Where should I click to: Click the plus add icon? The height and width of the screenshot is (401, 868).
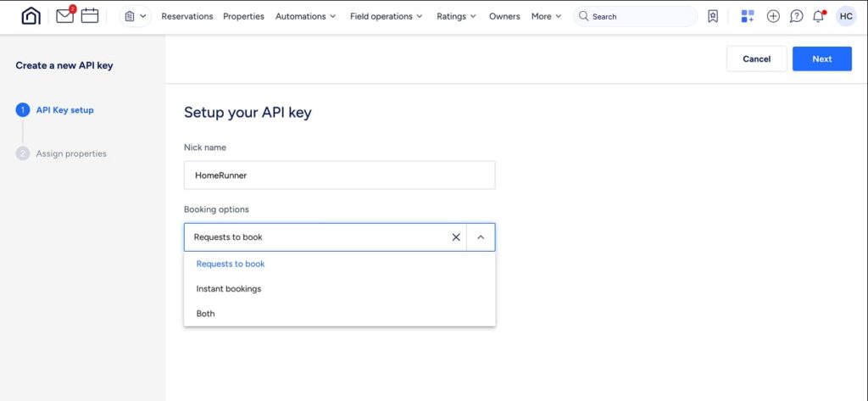773,17
